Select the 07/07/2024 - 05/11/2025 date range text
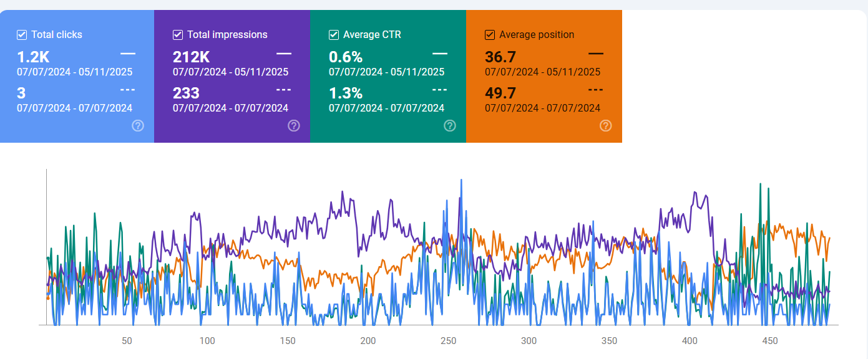This screenshot has width=868, height=359. click(75, 72)
